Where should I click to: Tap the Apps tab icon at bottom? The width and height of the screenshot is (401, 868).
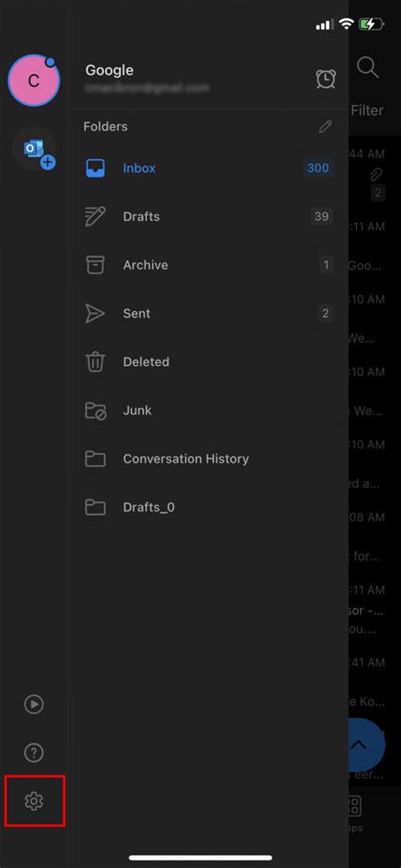tap(354, 806)
